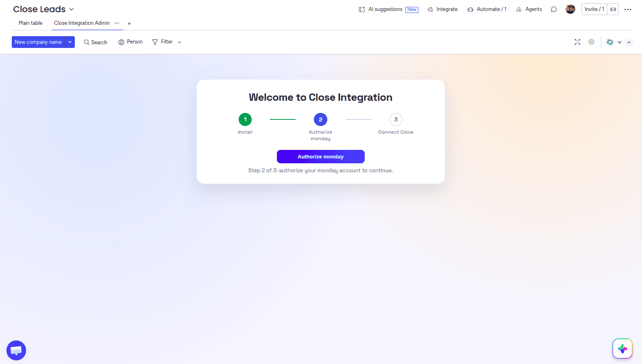Image resolution: width=642 pixels, height=364 pixels.
Task: Open the three-dot board options menu
Action: [x=628, y=9]
